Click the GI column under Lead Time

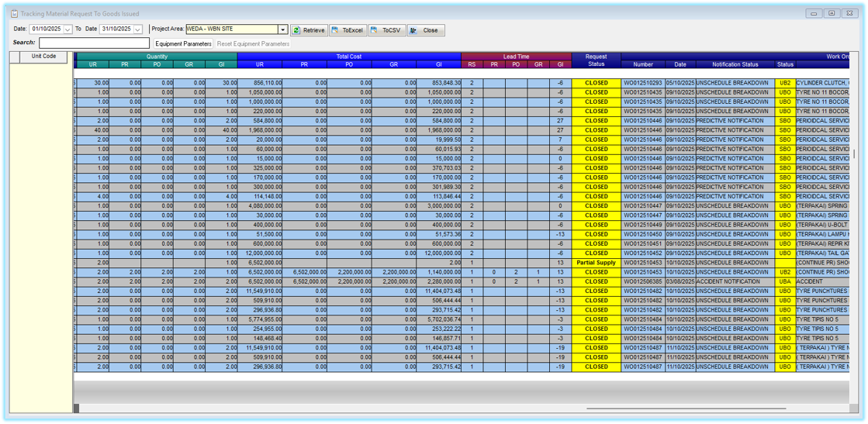(560, 65)
